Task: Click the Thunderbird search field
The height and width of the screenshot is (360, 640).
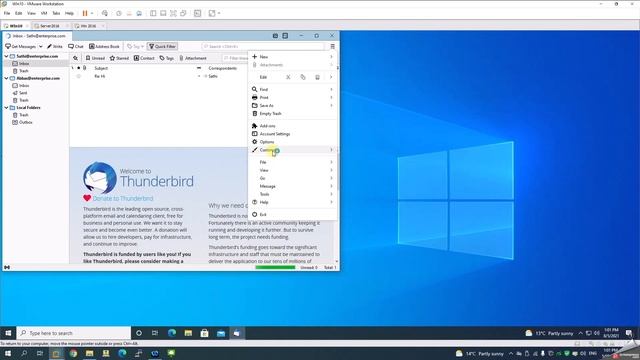Action: point(263,47)
